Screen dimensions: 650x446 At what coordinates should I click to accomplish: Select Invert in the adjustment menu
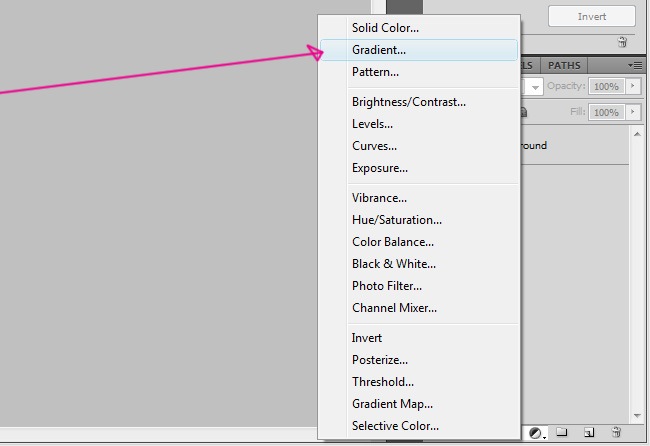pyautogui.click(x=419, y=338)
